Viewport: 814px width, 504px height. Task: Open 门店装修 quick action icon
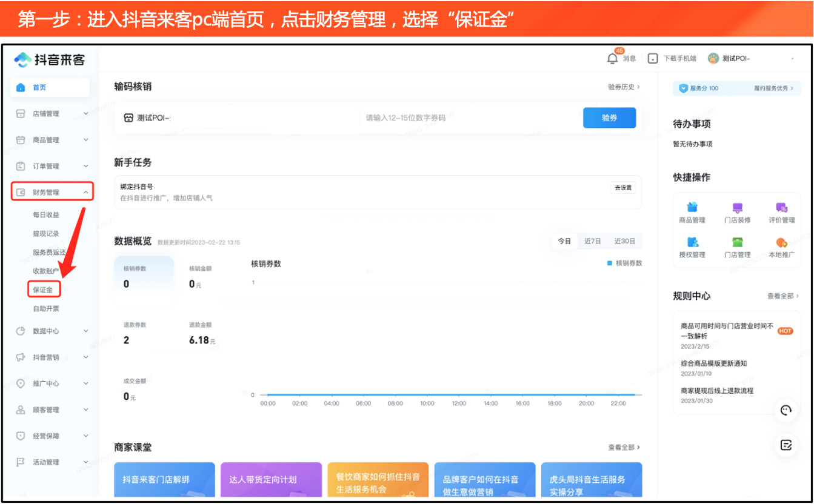click(x=738, y=208)
